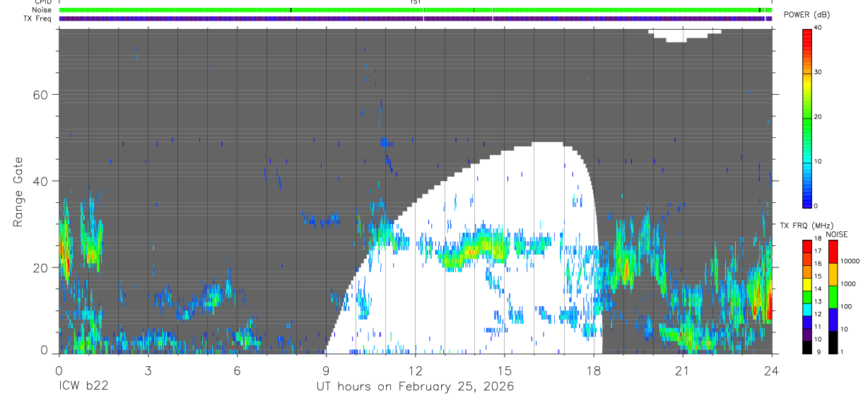Click the black segment of the TX FRQ bar
This screenshot has height=401, width=868.
tap(807, 348)
